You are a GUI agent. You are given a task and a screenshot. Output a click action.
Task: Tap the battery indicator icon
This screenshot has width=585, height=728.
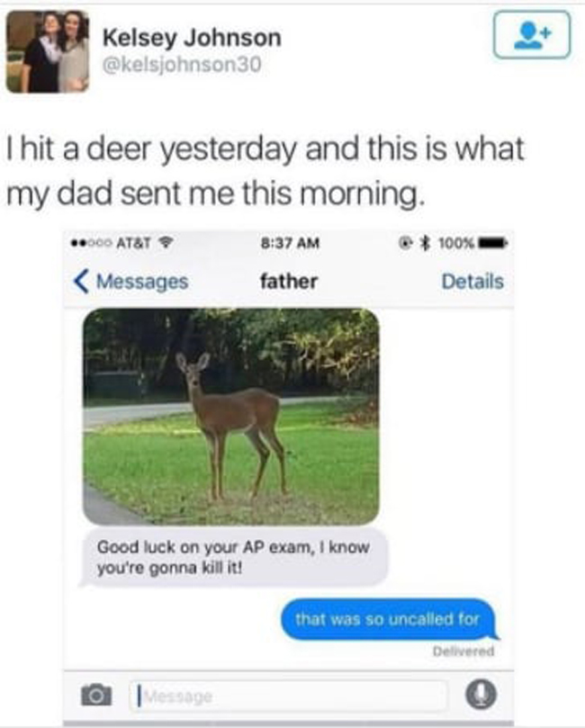(x=493, y=242)
